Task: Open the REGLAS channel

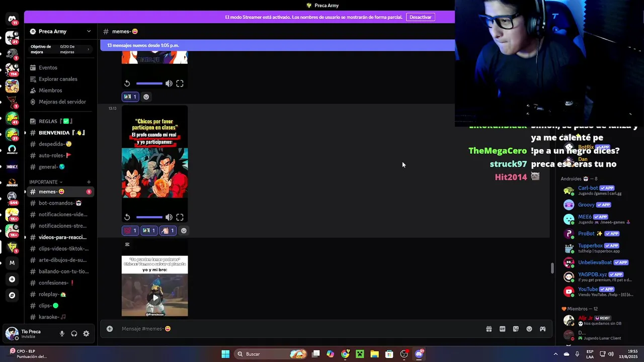Action: point(60,121)
